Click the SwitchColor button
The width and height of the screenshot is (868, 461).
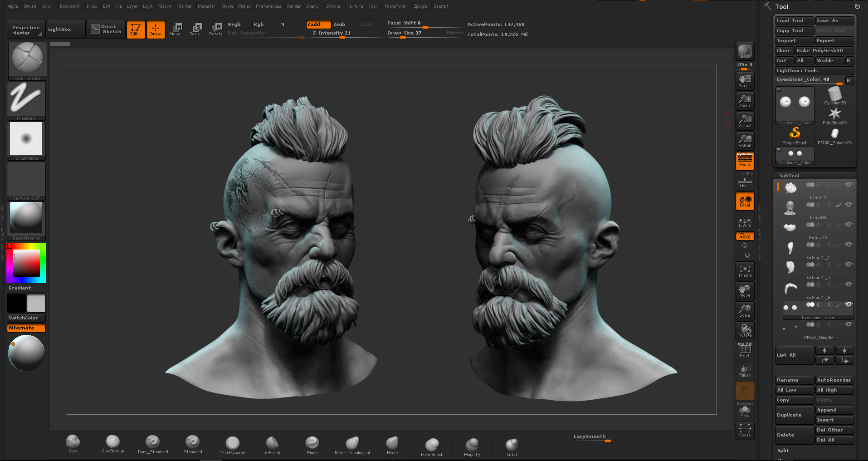[x=26, y=318]
